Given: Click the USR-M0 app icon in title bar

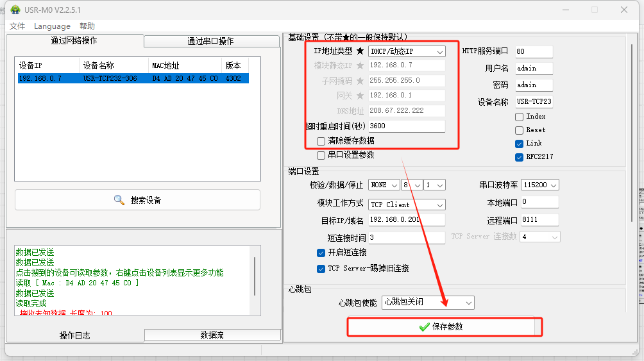Looking at the screenshot, I should click(15, 10).
